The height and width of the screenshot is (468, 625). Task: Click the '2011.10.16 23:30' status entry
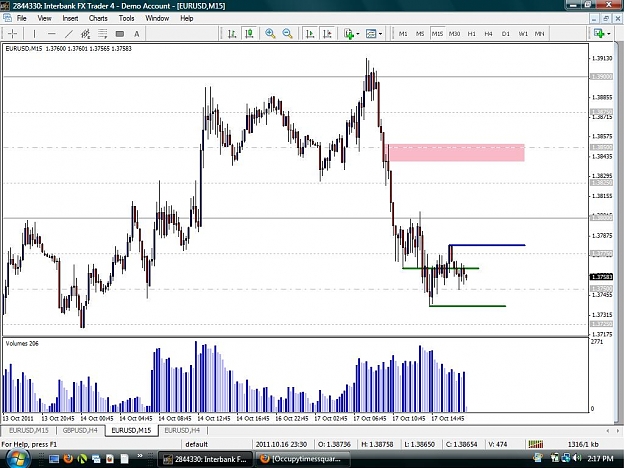tap(281, 444)
